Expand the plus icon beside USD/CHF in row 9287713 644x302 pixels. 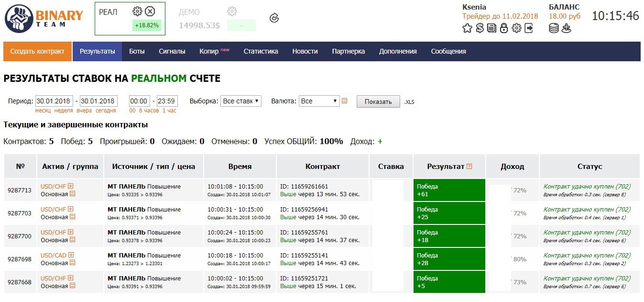pyautogui.click(x=71, y=186)
